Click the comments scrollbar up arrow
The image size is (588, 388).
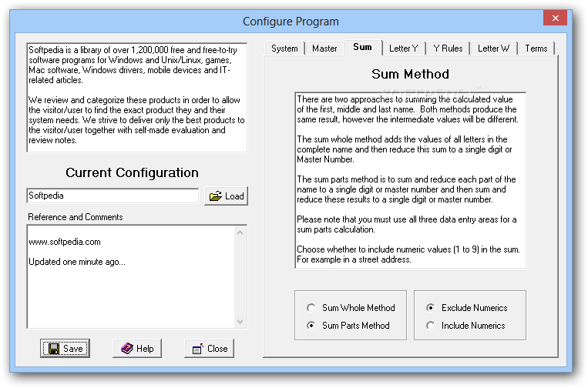240,232
